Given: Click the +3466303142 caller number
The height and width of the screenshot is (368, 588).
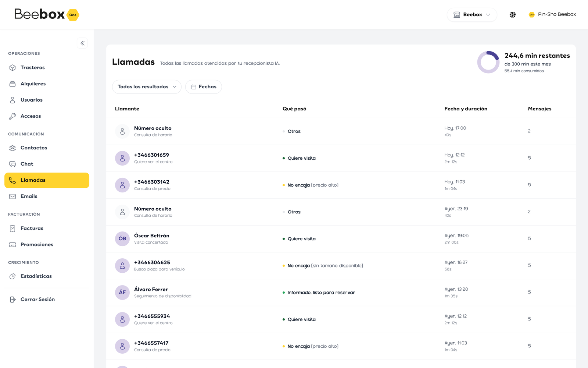Looking at the screenshot, I should coord(152,182).
